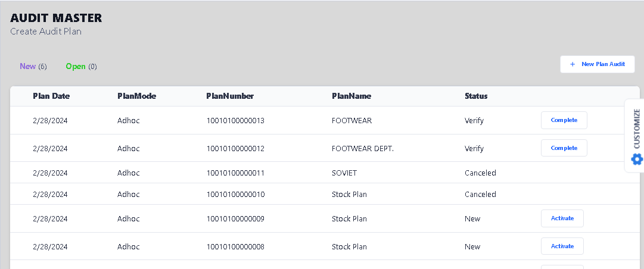The width and height of the screenshot is (644, 269).
Task: Sort by the PlanNumber column header
Action: coord(230,96)
